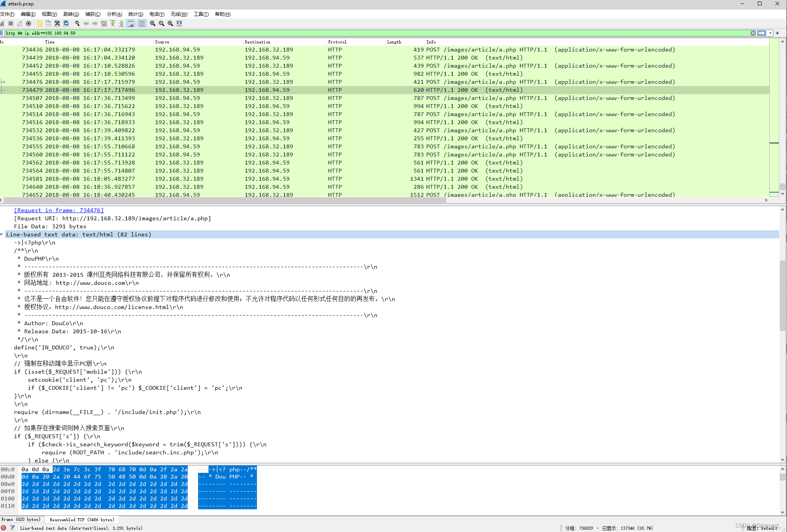Open the 统计(S) menu

pyautogui.click(x=136, y=14)
